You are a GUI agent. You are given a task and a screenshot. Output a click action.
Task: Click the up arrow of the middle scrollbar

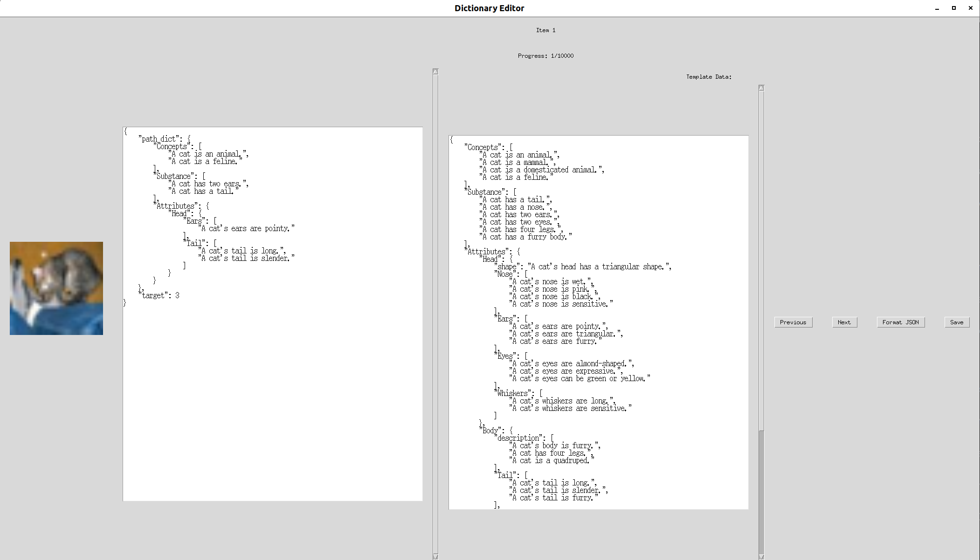(435, 72)
